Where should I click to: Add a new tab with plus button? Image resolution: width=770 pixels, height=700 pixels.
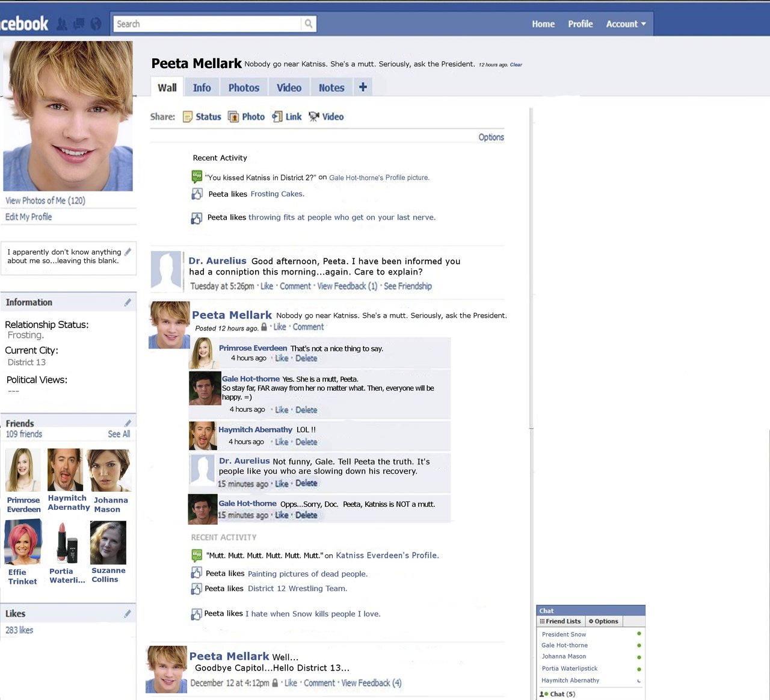tap(363, 87)
